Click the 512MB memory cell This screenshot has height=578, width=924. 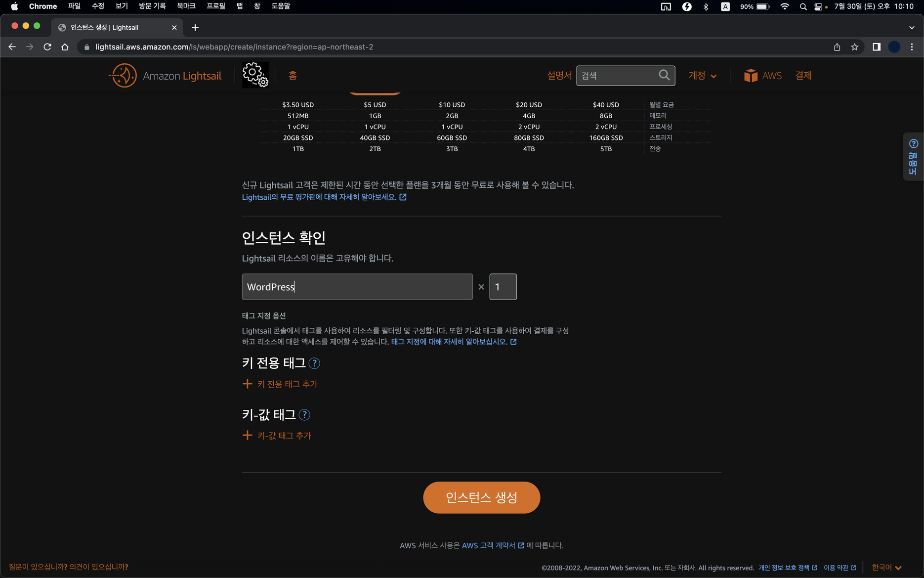pos(298,116)
